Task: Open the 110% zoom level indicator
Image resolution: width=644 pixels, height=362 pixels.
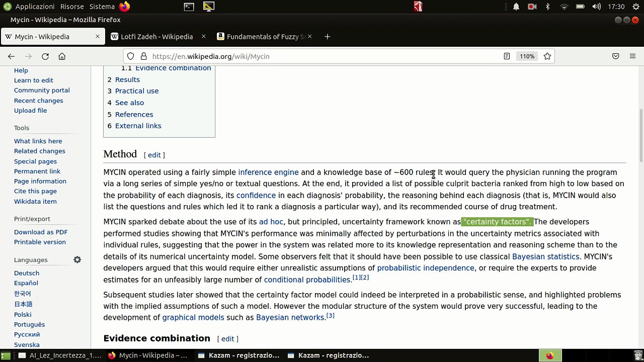Action: tap(527, 56)
